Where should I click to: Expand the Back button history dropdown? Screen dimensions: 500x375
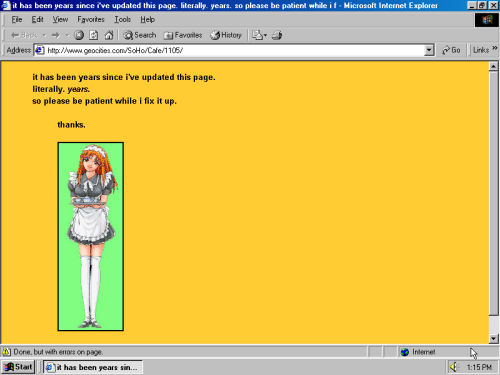(x=44, y=35)
